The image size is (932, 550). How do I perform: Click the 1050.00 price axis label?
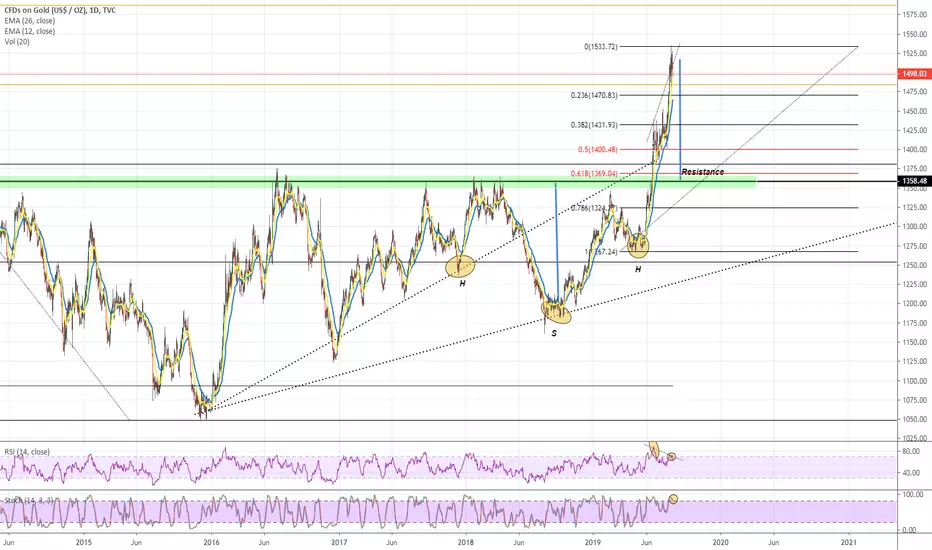(915, 420)
